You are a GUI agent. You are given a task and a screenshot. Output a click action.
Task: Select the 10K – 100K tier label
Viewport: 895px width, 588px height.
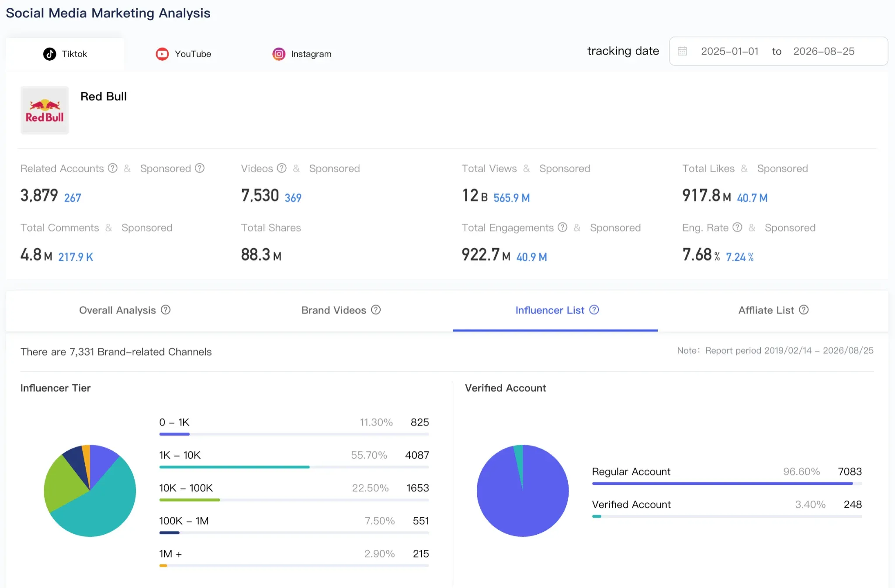pos(186,488)
